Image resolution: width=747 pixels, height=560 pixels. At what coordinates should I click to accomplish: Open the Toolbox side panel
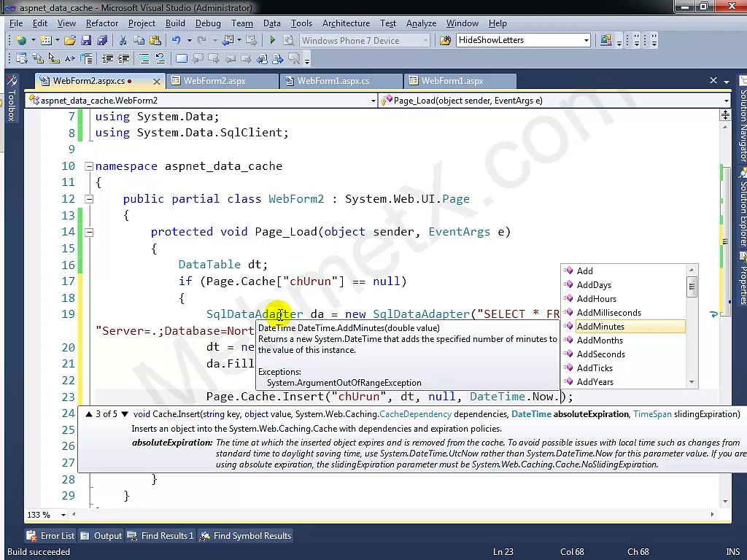12,98
